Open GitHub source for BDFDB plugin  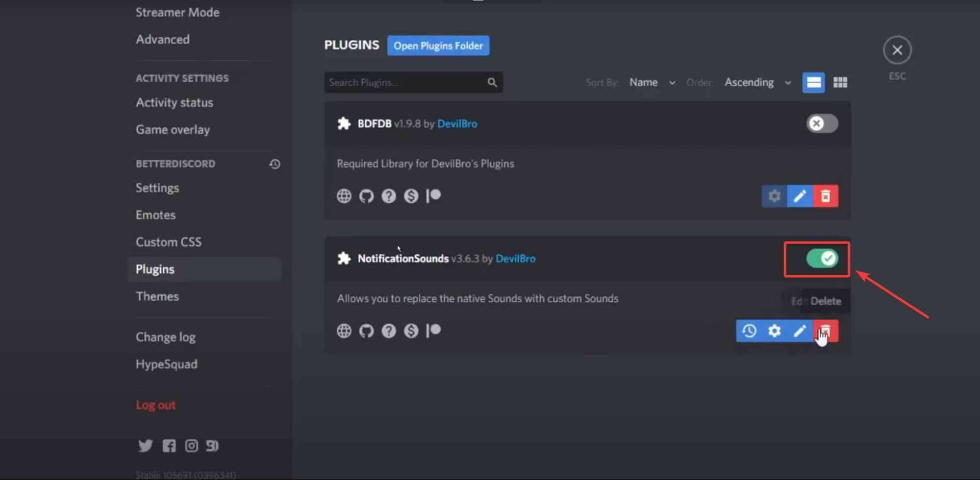coord(366,196)
